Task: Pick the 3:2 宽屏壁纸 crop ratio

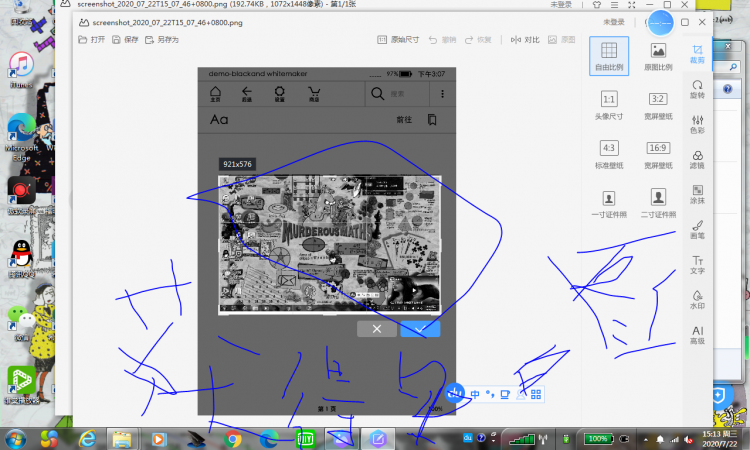Action: 658,105
